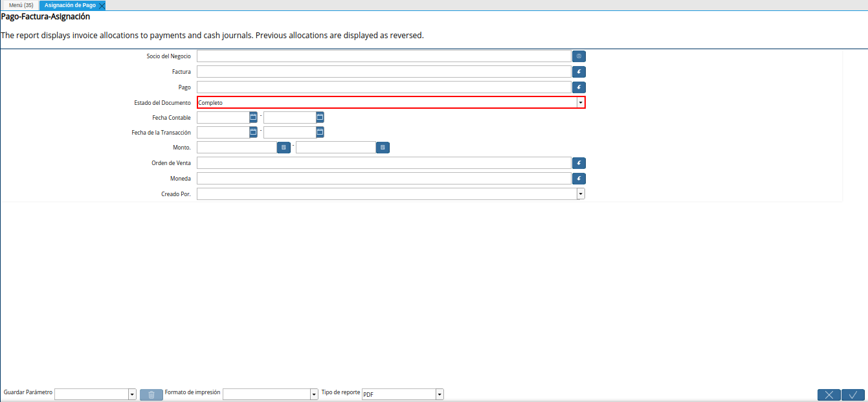Open the Tipo de reporte dropdown arrow
The height and width of the screenshot is (402, 868).
pyautogui.click(x=440, y=394)
